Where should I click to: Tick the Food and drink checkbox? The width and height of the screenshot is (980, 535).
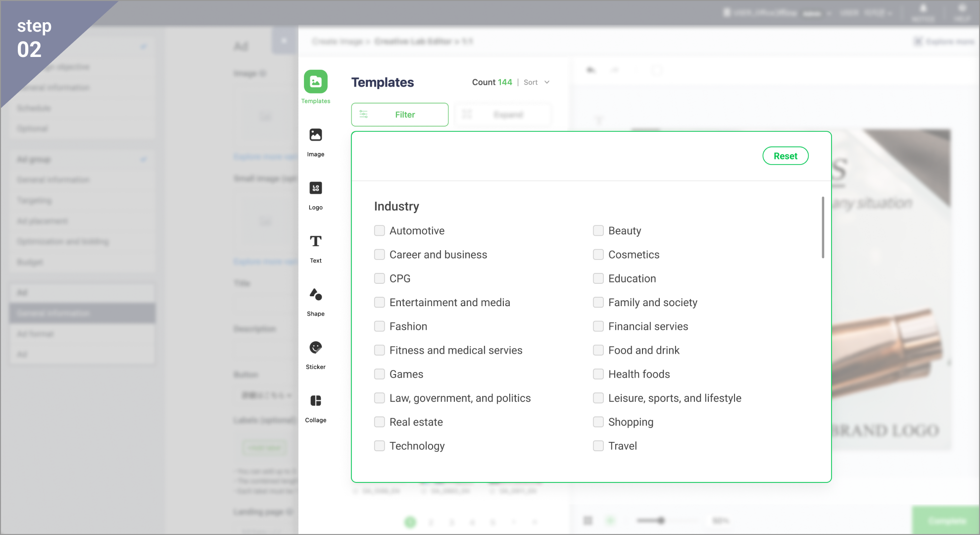pos(598,350)
